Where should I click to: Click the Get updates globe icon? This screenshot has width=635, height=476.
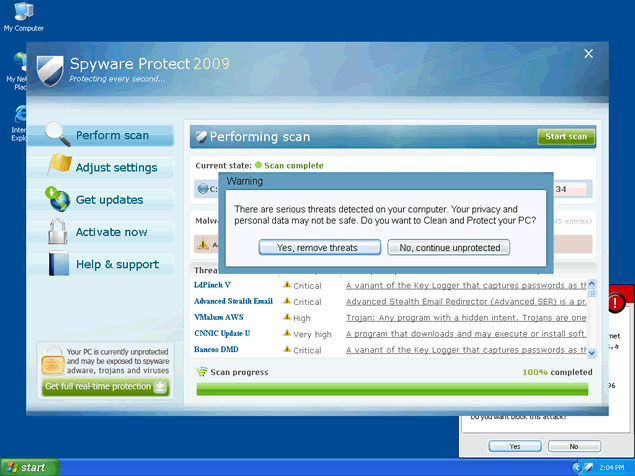58,199
